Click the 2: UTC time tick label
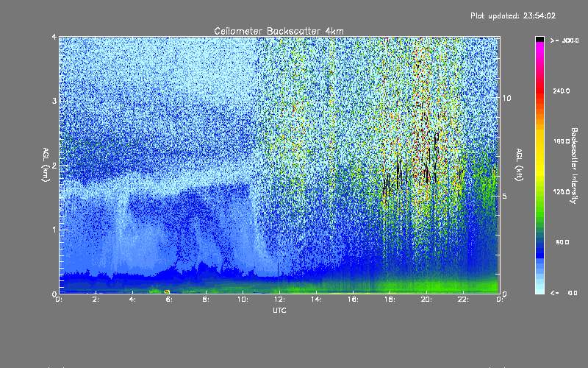The height and width of the screenshot is (368, 588). (96, 300)
